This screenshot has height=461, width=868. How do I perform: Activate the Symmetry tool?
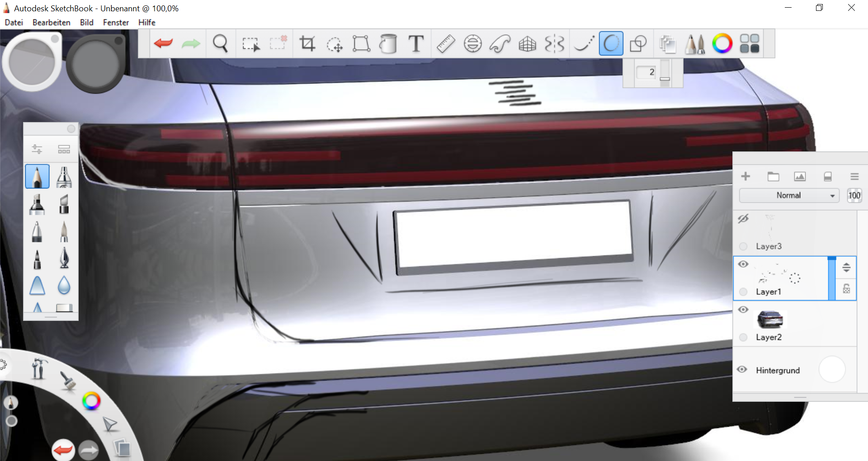(x=554, y=44)
